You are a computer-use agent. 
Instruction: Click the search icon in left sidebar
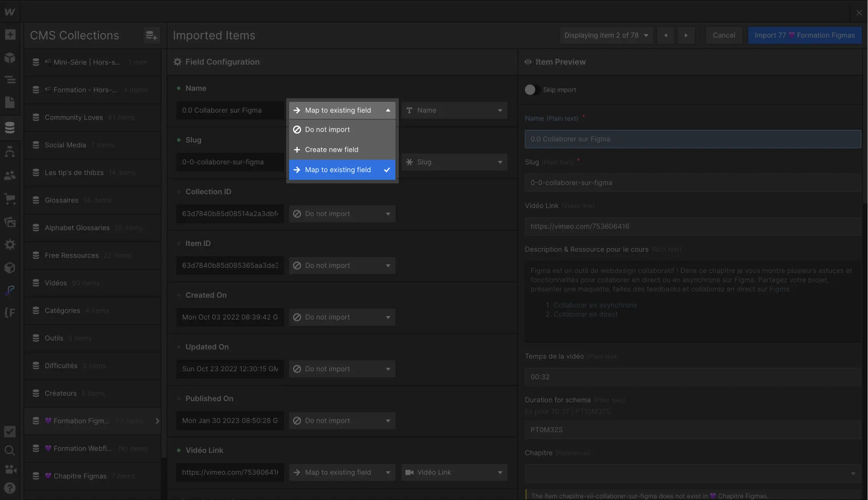coord(11,451)
